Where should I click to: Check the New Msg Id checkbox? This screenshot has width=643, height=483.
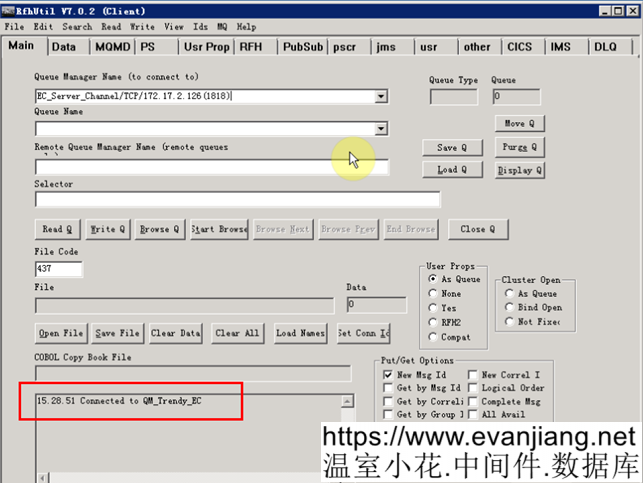(388, 374)
